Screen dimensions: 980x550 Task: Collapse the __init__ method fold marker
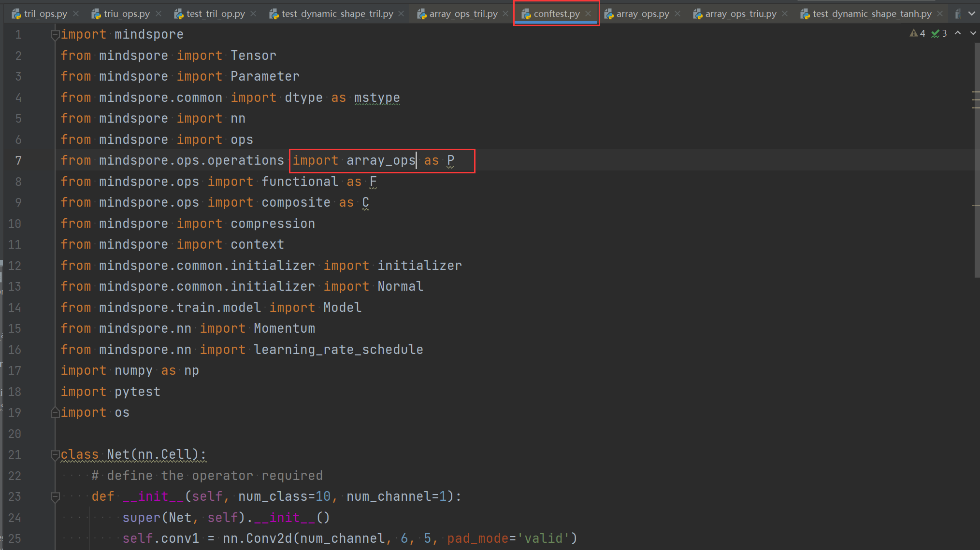pos(55,496)
